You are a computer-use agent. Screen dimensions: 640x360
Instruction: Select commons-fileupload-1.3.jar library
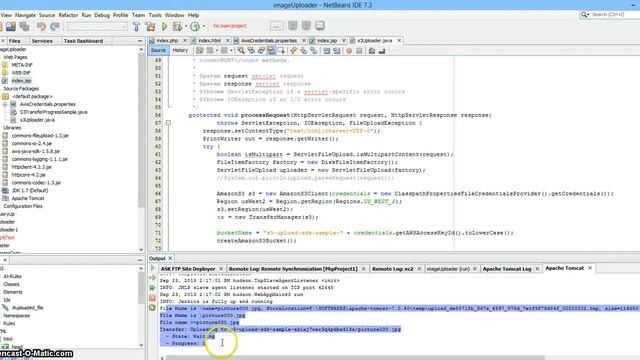tap(40, 136)
